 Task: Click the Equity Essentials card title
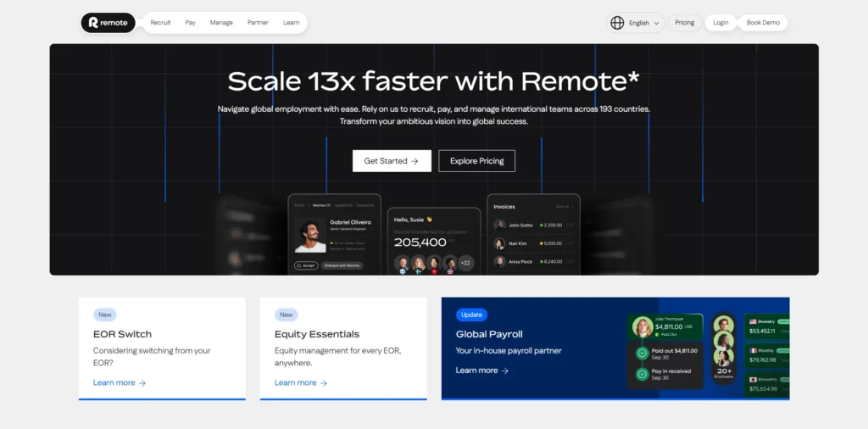(317, 334)
